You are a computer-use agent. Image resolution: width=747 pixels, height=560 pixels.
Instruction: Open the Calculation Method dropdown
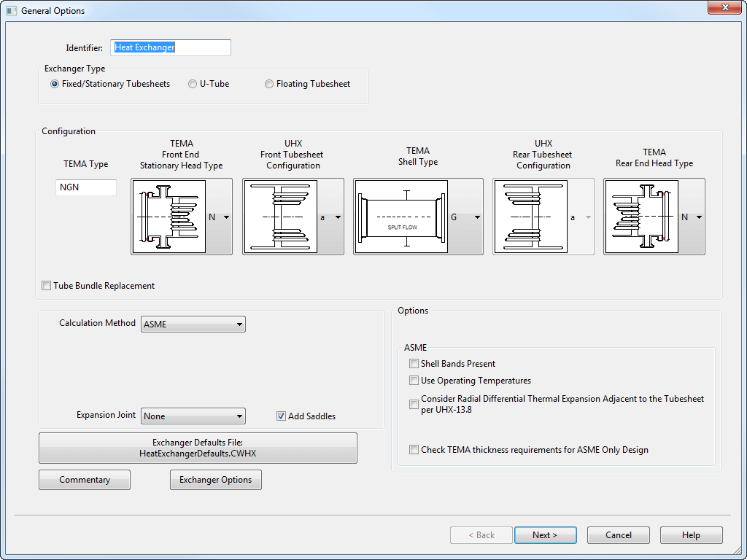(238, 324)
